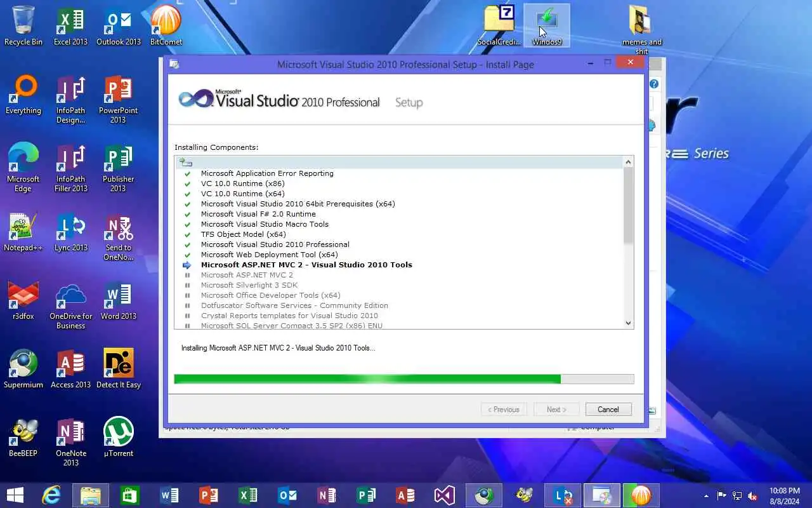Viewport: 812px width, 508px height.
Task: Select 'Microsoft Visual Studio Macro Tools' row
Action: (265, 224)
